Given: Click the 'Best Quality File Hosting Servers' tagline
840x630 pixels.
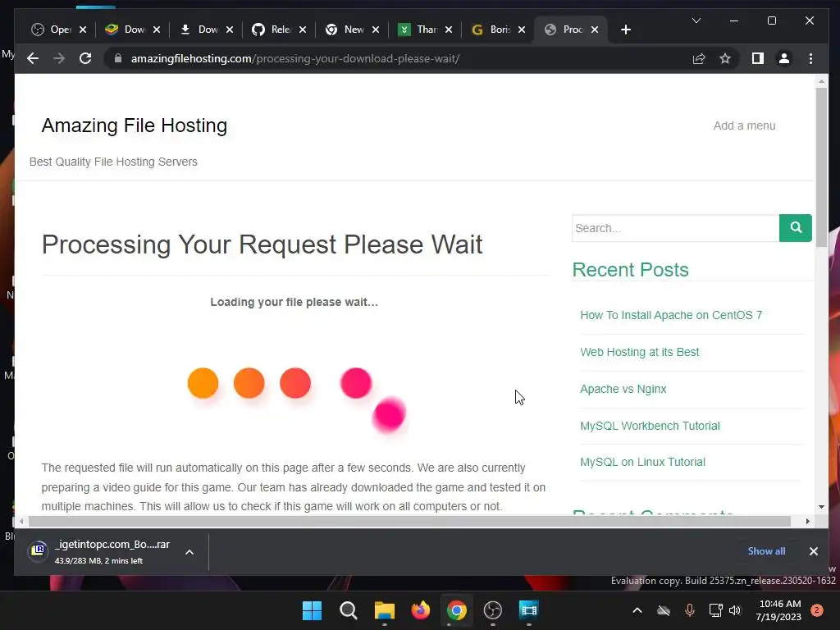Looking at the screenshot, I should (113, 162).
